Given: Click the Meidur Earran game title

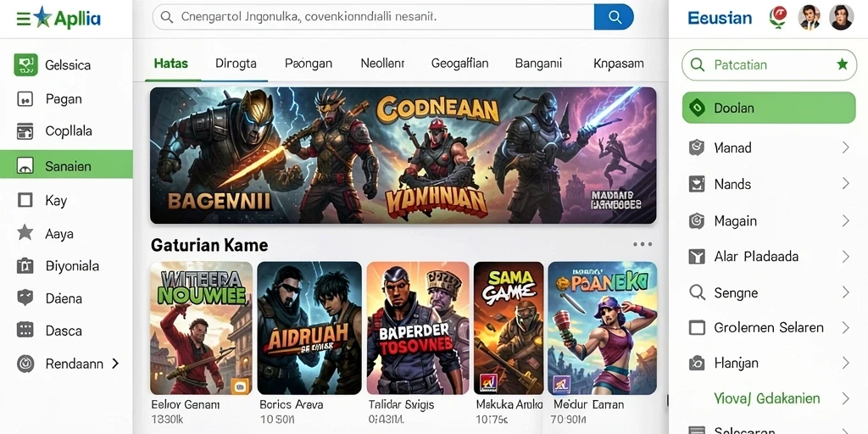Looking at the screenshot, I should click(x=588, y=404).
